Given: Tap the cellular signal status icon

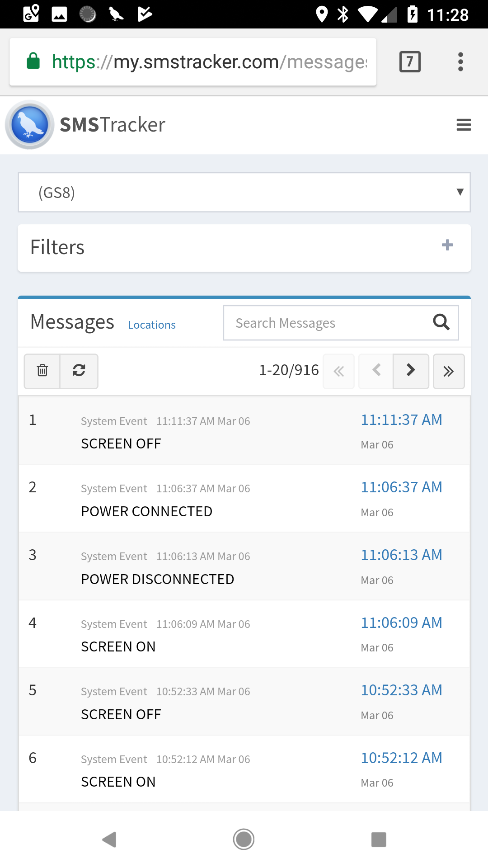Looking at the screenshot, I should point(389,14).
